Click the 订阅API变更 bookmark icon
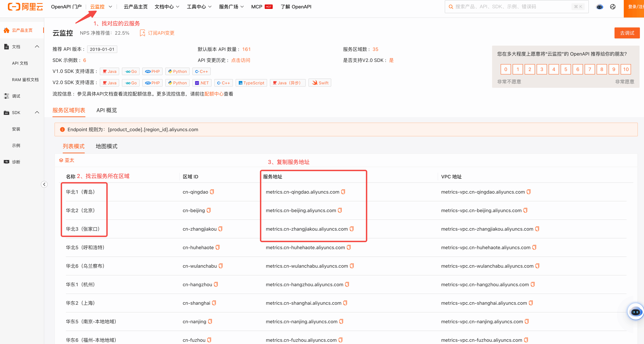 pyautogui.click(x=142, y=33)
